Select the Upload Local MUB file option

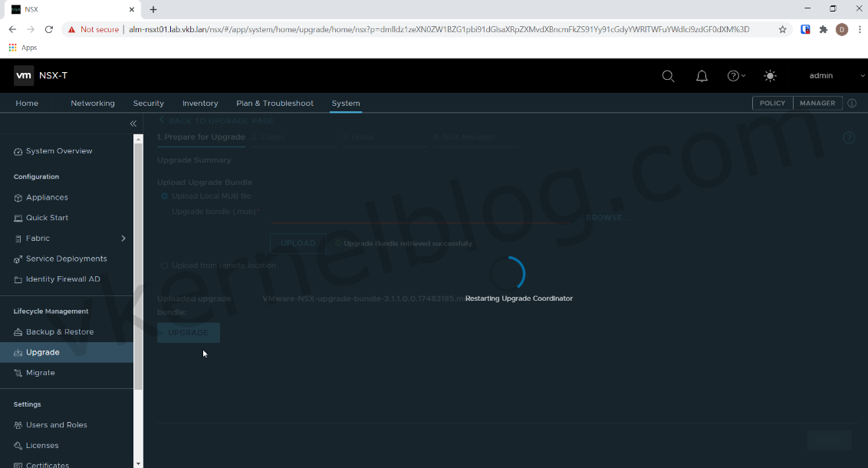click(x=163, y=196)
